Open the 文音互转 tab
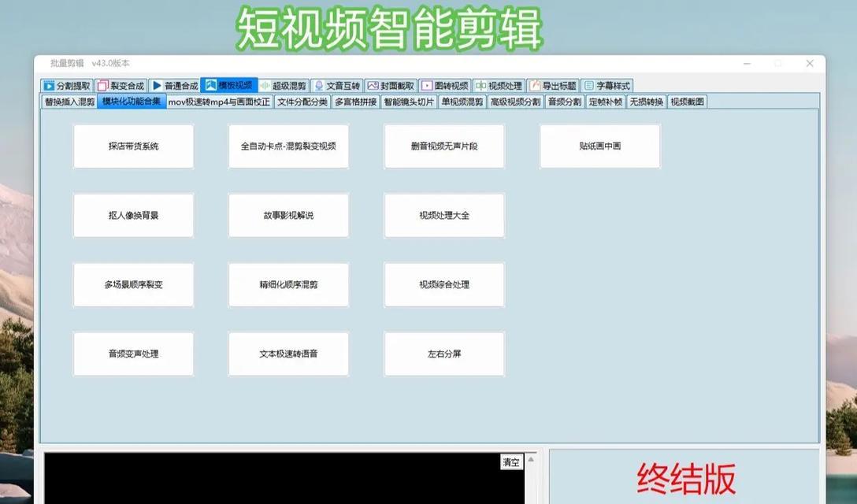 coord(336,86)
